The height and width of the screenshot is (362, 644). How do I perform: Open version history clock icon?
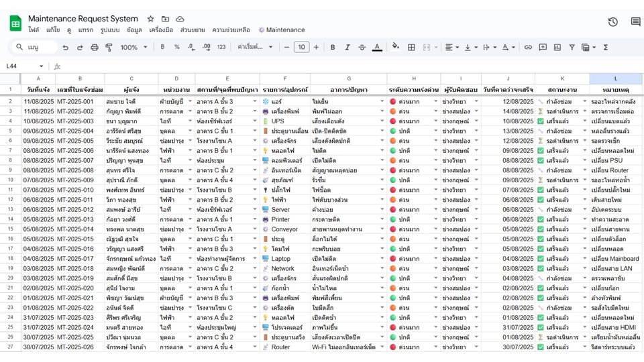click(x=612, y=21)
